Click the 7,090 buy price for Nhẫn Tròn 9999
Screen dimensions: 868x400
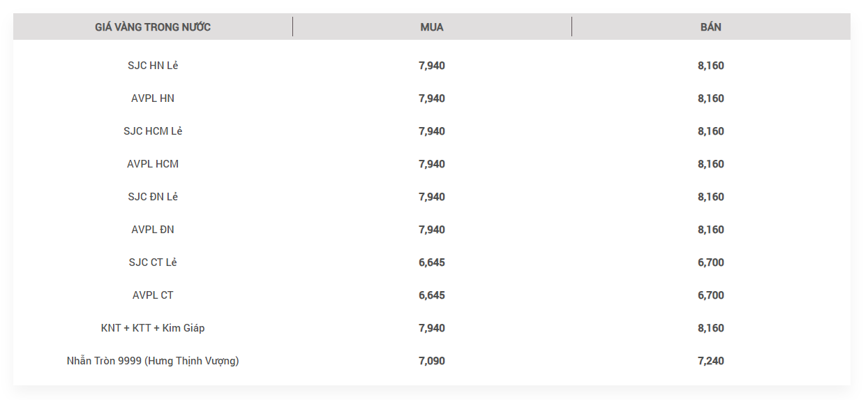pyautogui.click(x=432, y=361)
